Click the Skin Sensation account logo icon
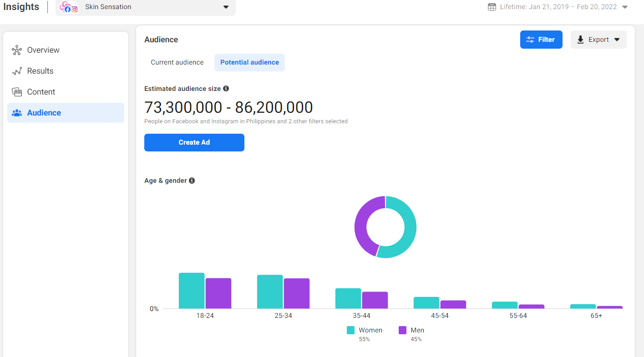This screenshot has height=357, width=644. tap(69, 7)
